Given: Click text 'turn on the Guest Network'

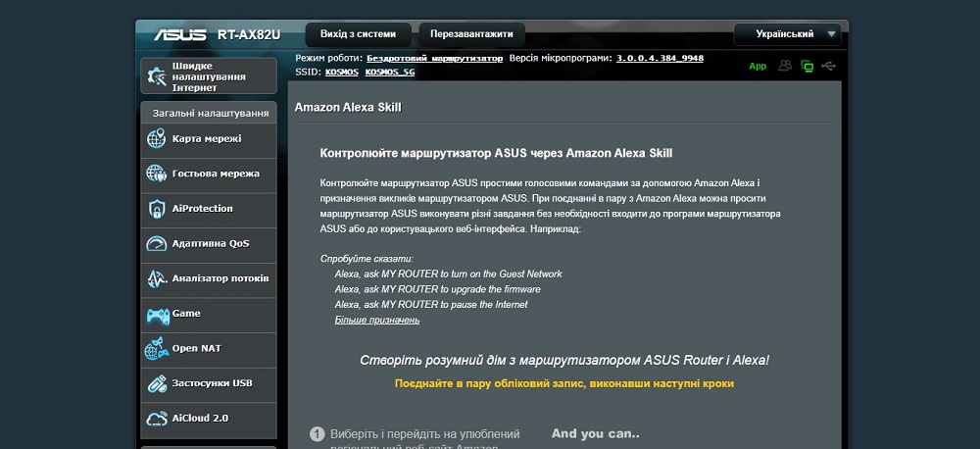Looking at the screenshot, I should click(507, 274).
